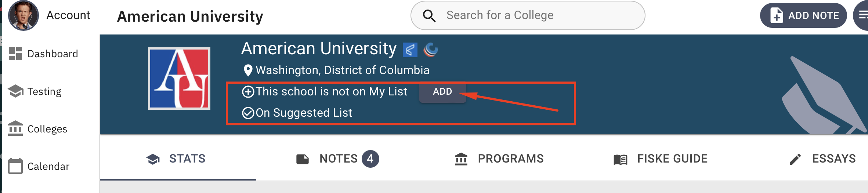Open the NOTES tab
Image resolution: width=868 pixels, height=193 pixels.
[x=337, y=159]
